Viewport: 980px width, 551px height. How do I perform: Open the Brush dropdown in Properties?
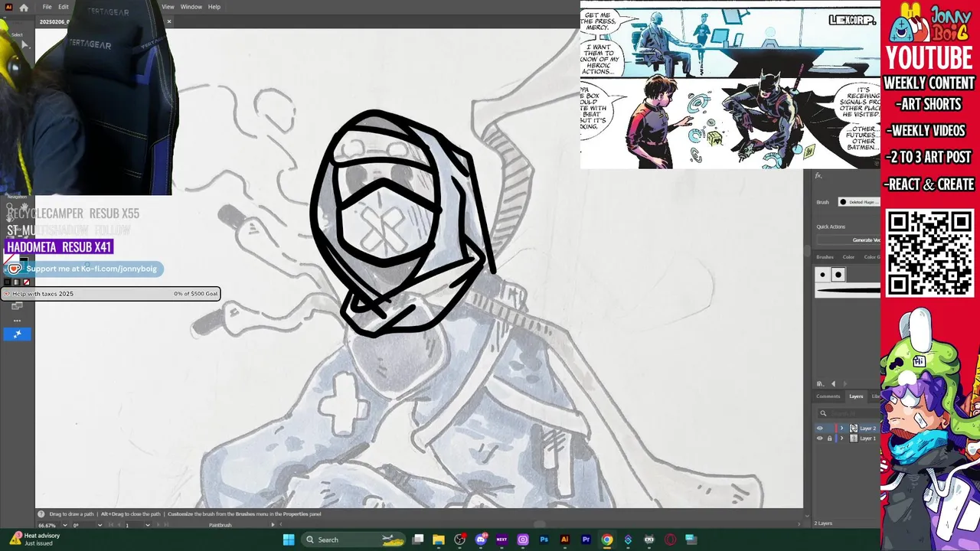[858, 202]
